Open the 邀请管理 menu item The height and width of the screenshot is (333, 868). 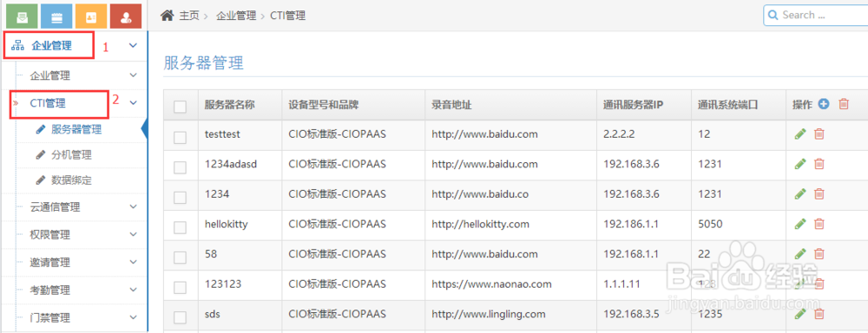[x=49, y=263]
